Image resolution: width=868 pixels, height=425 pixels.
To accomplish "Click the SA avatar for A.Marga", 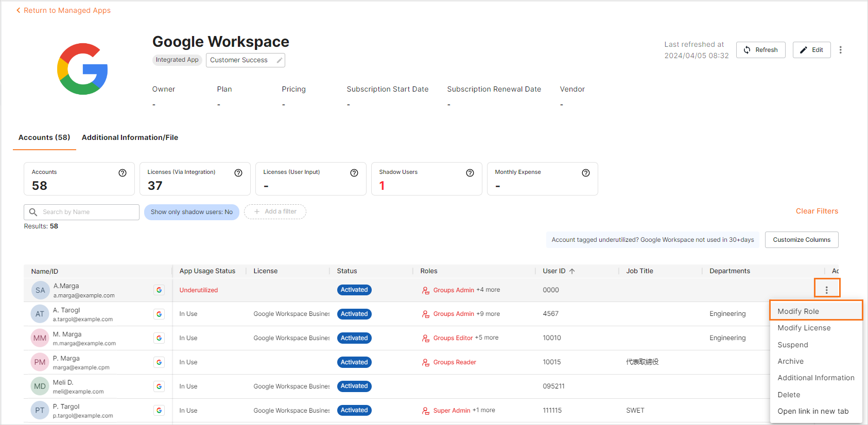I will [40, 290].
